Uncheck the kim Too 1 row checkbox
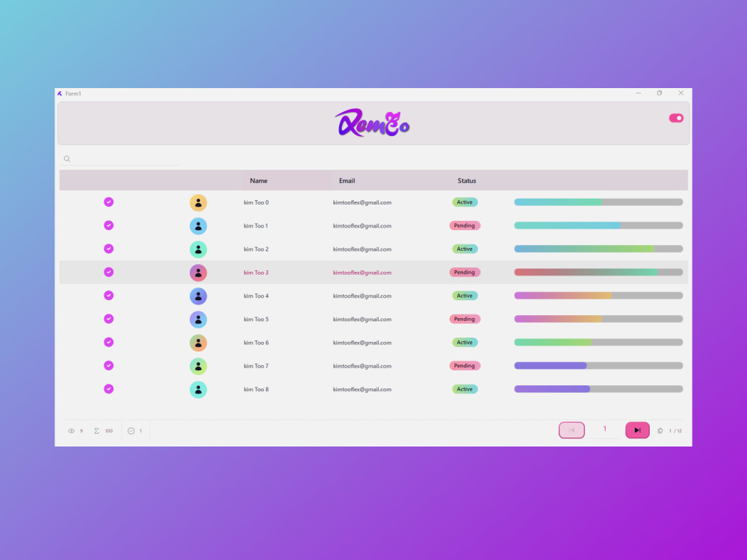Viewport: 747px width, 560px height. 108,225
